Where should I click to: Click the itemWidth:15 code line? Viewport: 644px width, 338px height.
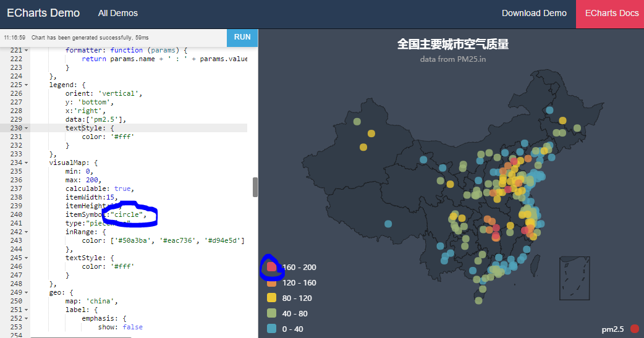coord(91,197)
